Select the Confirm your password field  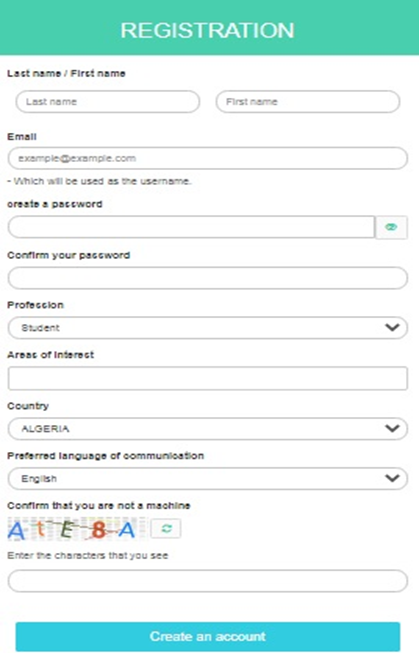coord(207,278)
